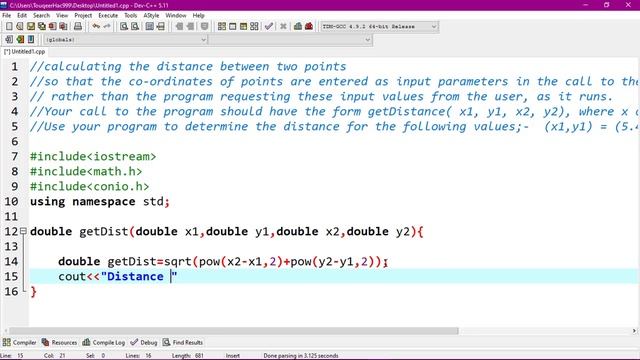Open the Execute menu
This screenshot has height=360, width=640.
[108, 16]
